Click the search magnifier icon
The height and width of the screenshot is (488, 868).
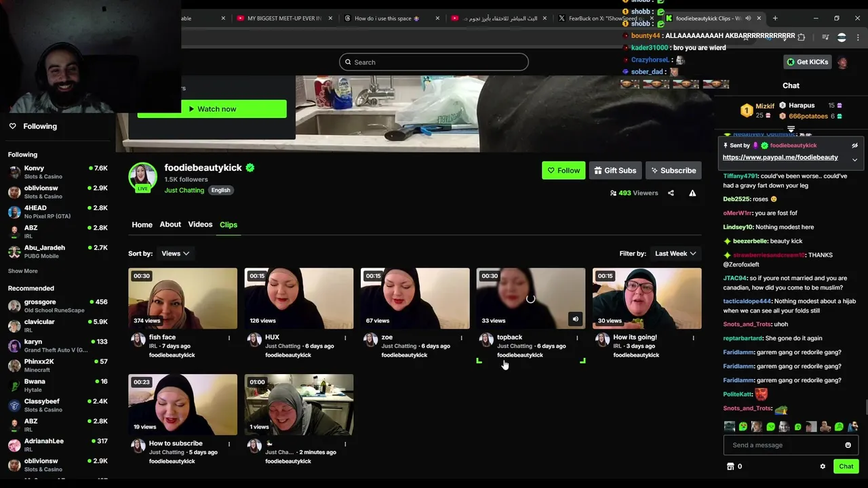(x=348, y=62)
